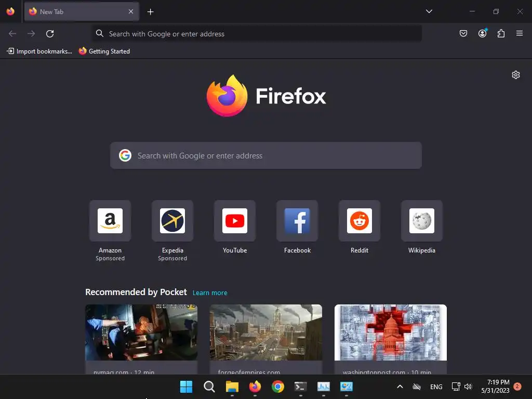Open the clock showing 7:19 PM
Screen dimensions: 532x399
[495, 387]
